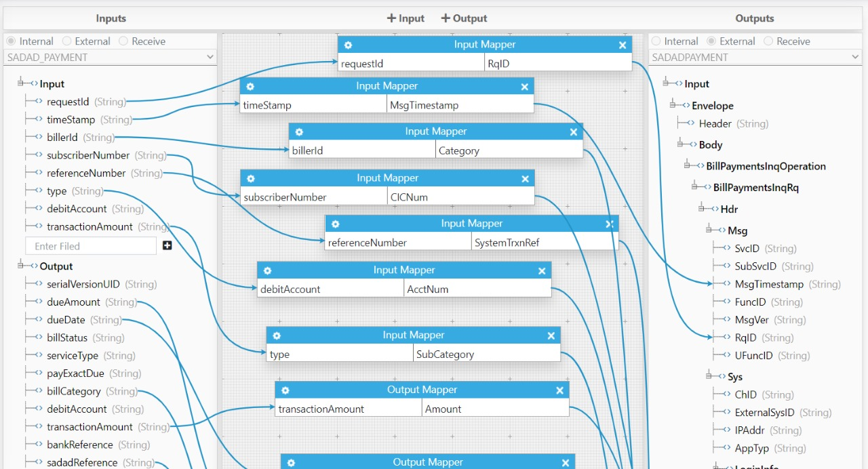Select External radio in Inputs panel
The height and width of the screenshot is (469, 868).
pyautogui.click(x=66, y=41)
